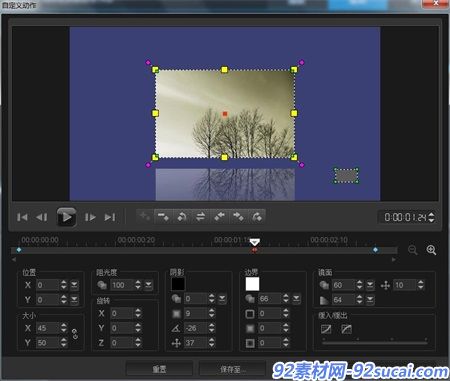Open the opacity value dropdown
The height and width of the screenshot is (381, 450).
[x=148, y=285]
